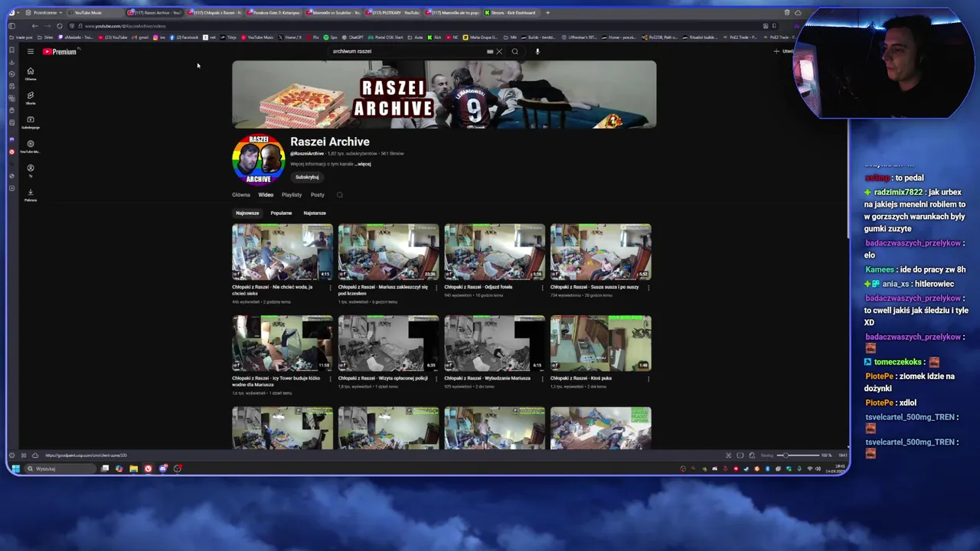Viewport: 980px width, 551px height.
Task: Click the Subskrybuj button
Action: tap(307, 177)
